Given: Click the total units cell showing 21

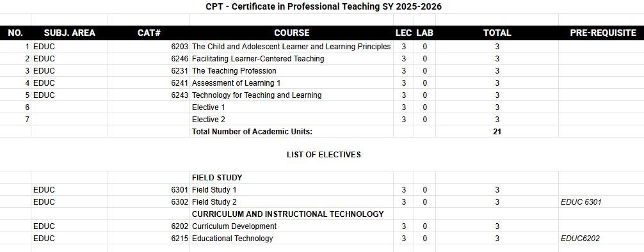Looking at the screenshot, I should tap(497, 132).
